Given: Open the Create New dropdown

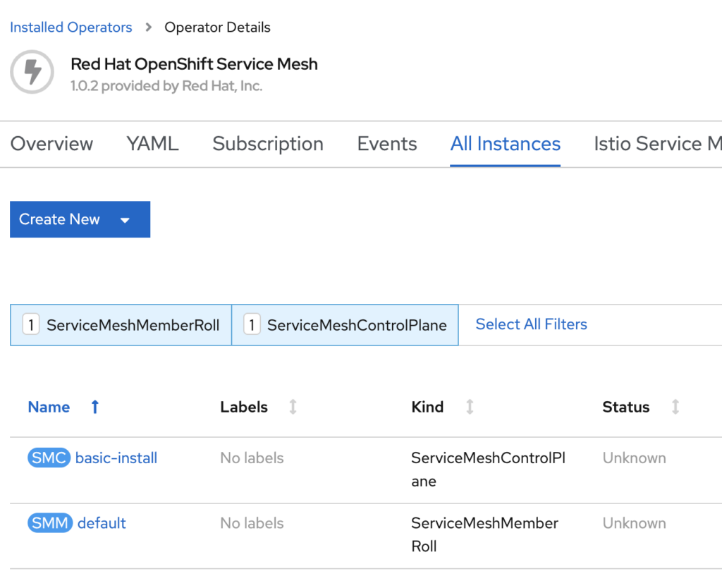Looking at the screenshot, I should click(x=59, y=219).
